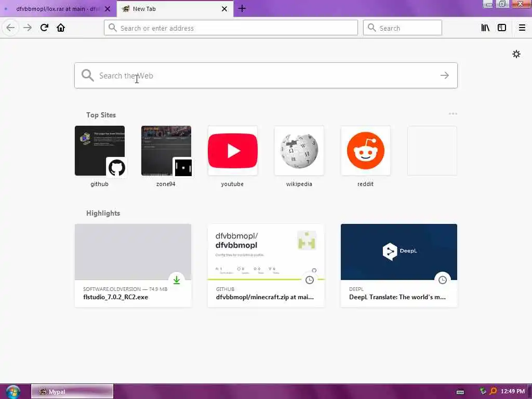The height and width of the screenshot is (399, 532).
Task: Click history clock icon on GitHub card
Action: click(310, 280)
